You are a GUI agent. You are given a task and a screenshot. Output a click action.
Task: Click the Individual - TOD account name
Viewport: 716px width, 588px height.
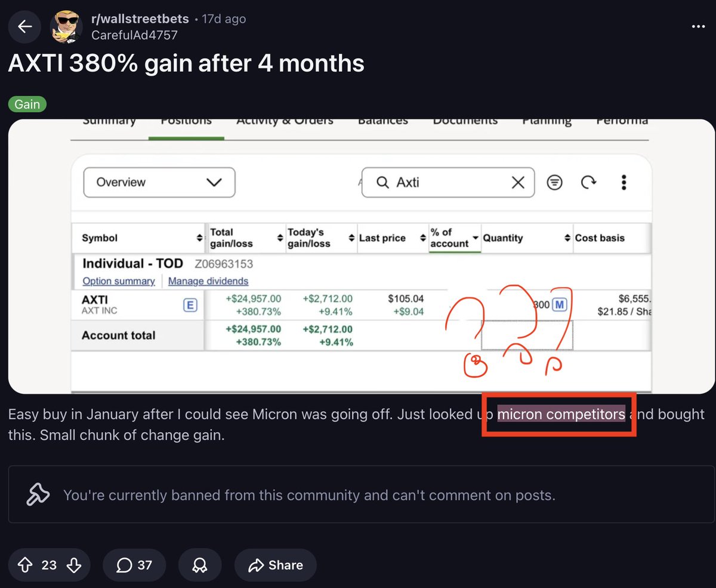132,264
